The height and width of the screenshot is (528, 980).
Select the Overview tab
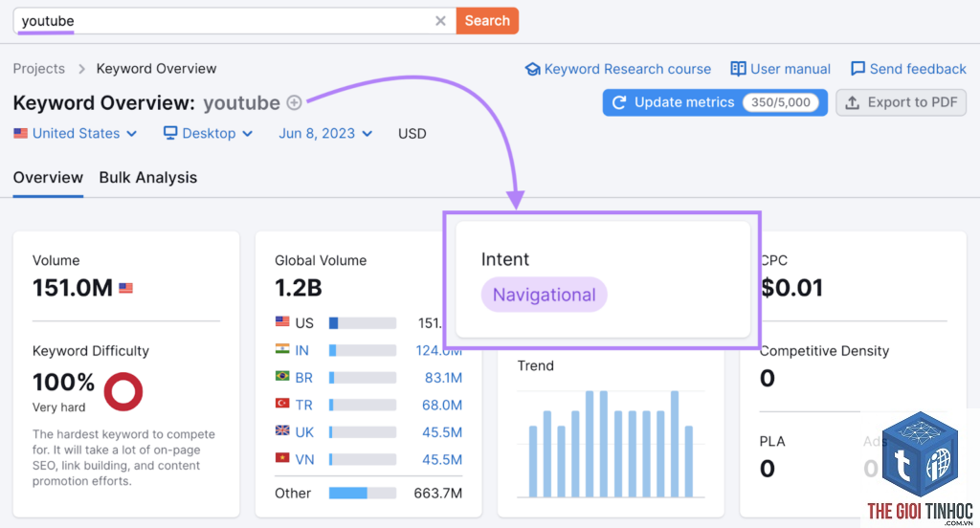point(48,178)
